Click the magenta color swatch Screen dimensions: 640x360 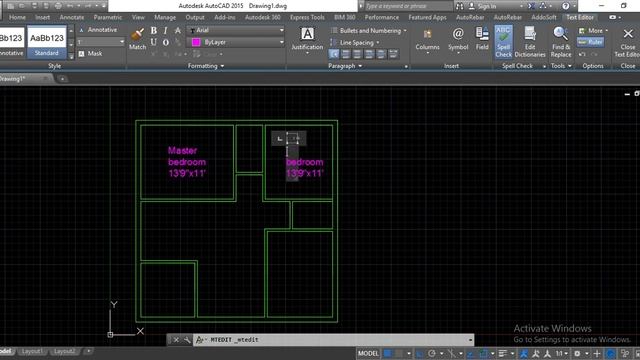pyautogui.click(x=196, y=42)
